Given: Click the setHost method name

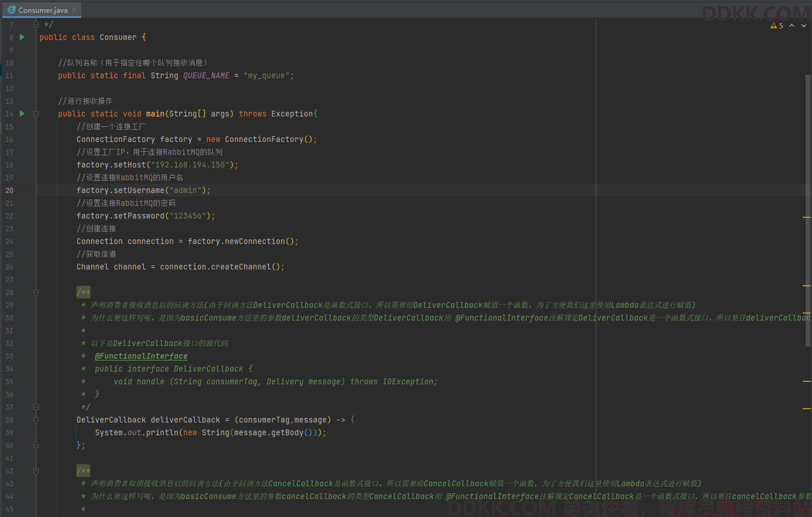Looking at the screenshot, I should (x=130, y=165).
